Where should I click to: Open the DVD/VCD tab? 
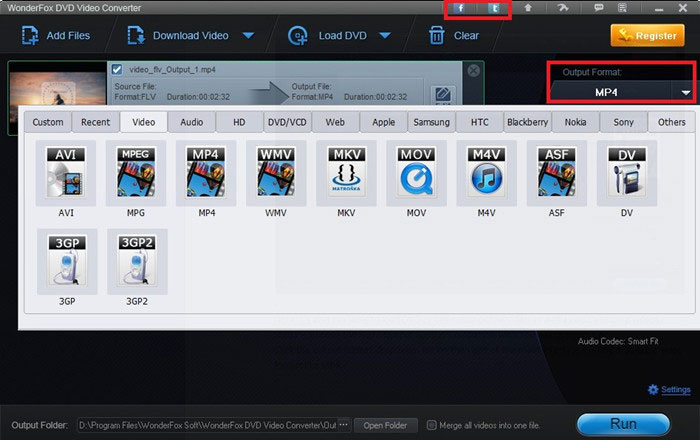tap(287, 122)
